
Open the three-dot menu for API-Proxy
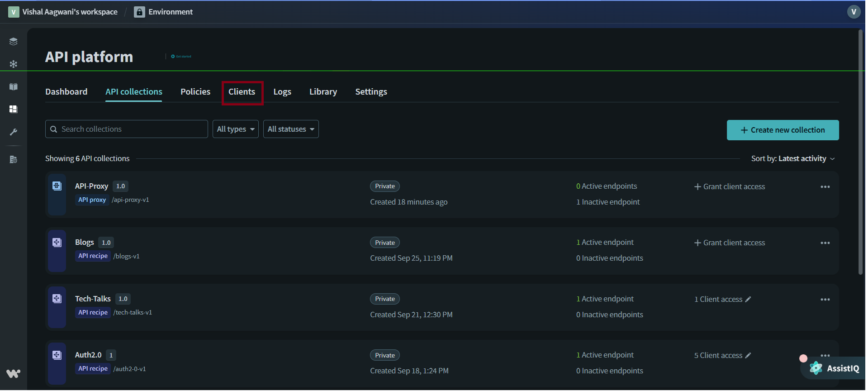tap(825, 187)
